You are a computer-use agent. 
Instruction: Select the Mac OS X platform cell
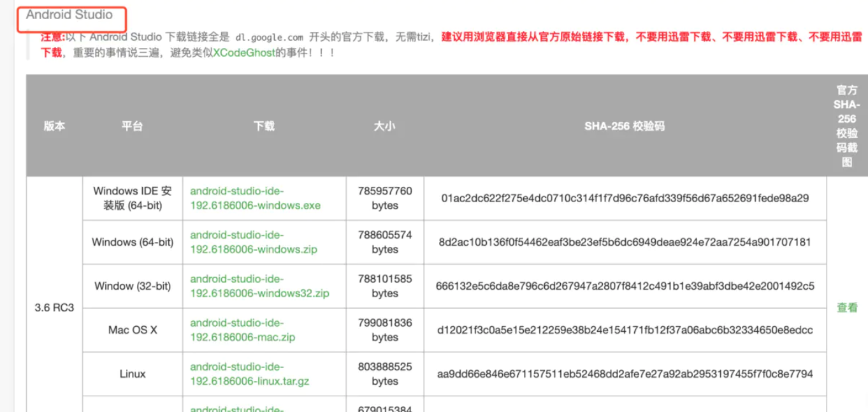pos(133,331)
